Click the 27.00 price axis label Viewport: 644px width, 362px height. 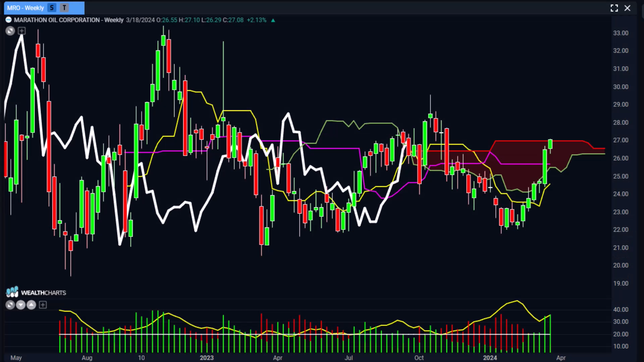click(621, 140)
